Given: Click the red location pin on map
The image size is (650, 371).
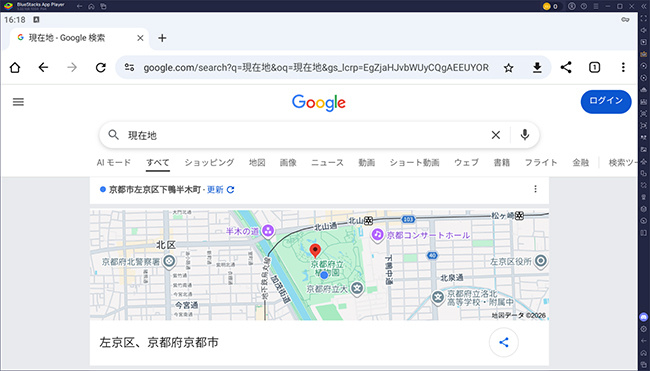Looking at the screenshot, I should coord(315,250).
